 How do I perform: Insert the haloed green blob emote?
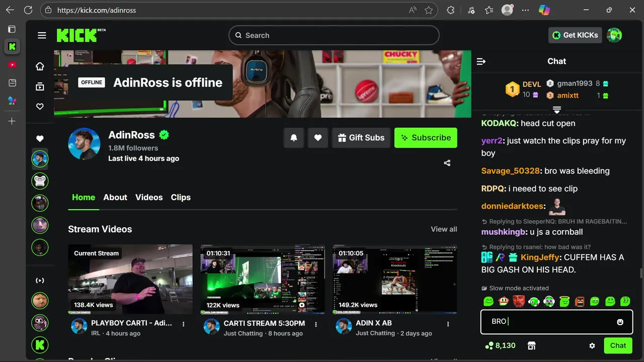point(565,301)
